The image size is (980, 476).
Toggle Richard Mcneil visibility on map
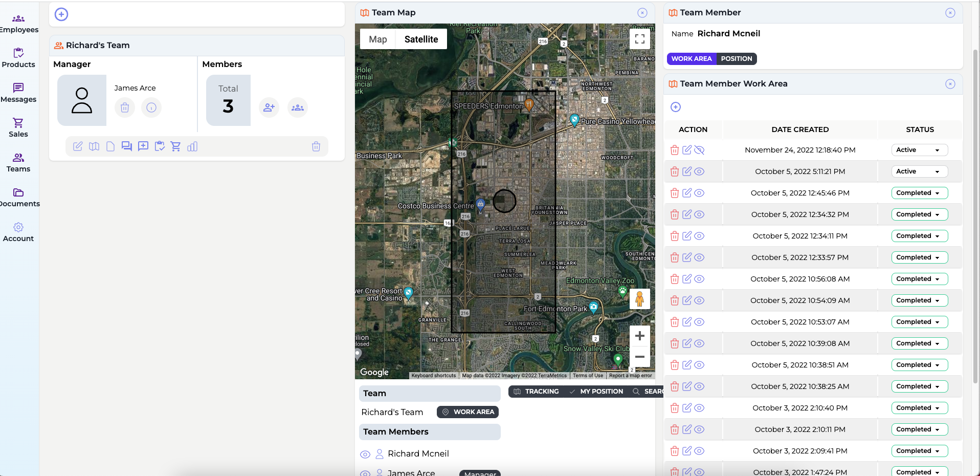click(365, 454)
